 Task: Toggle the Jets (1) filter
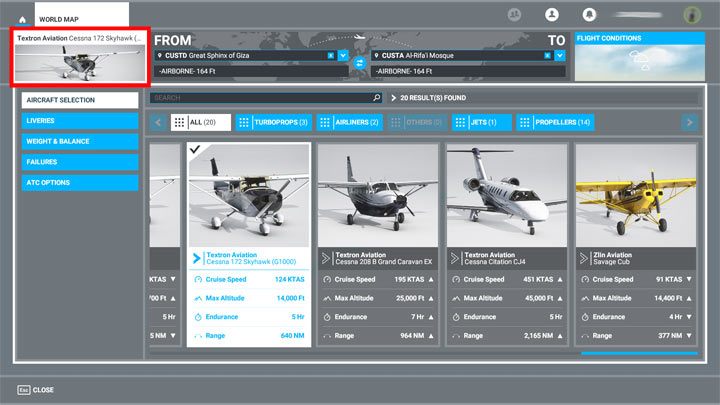point(482,122)
